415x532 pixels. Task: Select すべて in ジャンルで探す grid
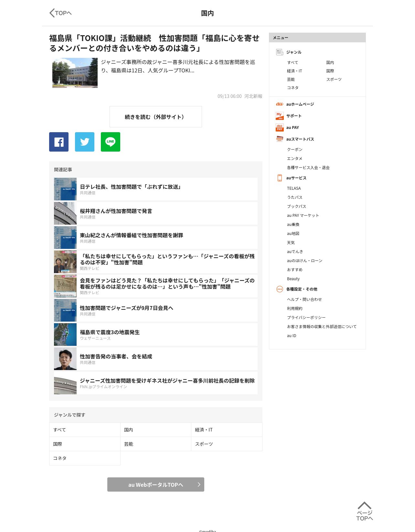[x=85, y=430]
